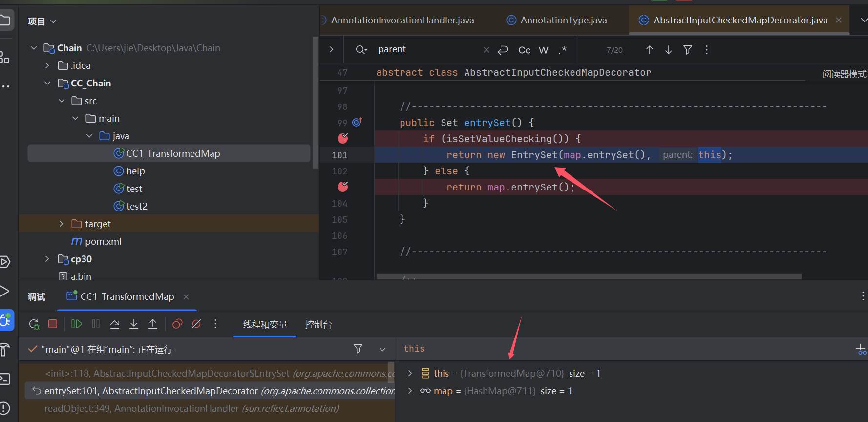Expand the target folder
Image resolution: width=868 pixels, height=422 pixels.
62,224
